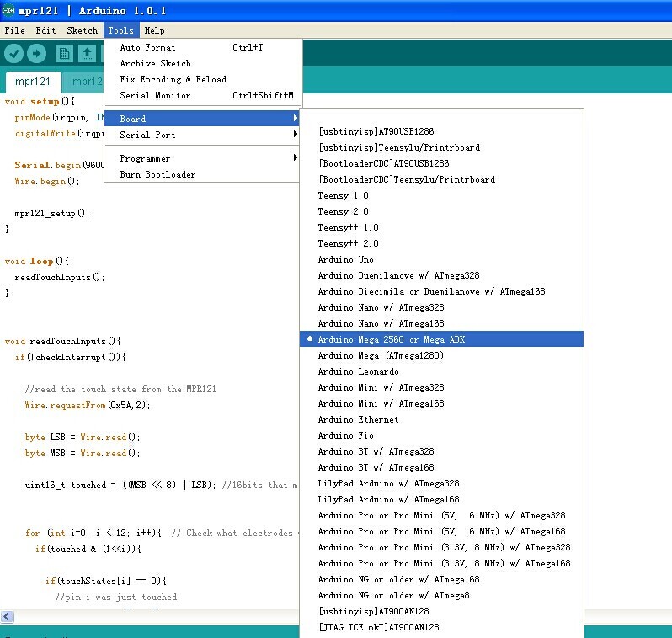
Task: Select Arduino Ethernet board
Action: tap(441, 419)
